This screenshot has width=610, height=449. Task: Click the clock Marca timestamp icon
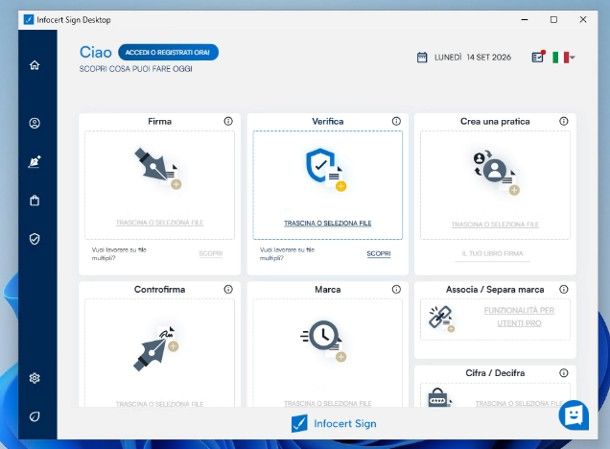click(323, 340)
